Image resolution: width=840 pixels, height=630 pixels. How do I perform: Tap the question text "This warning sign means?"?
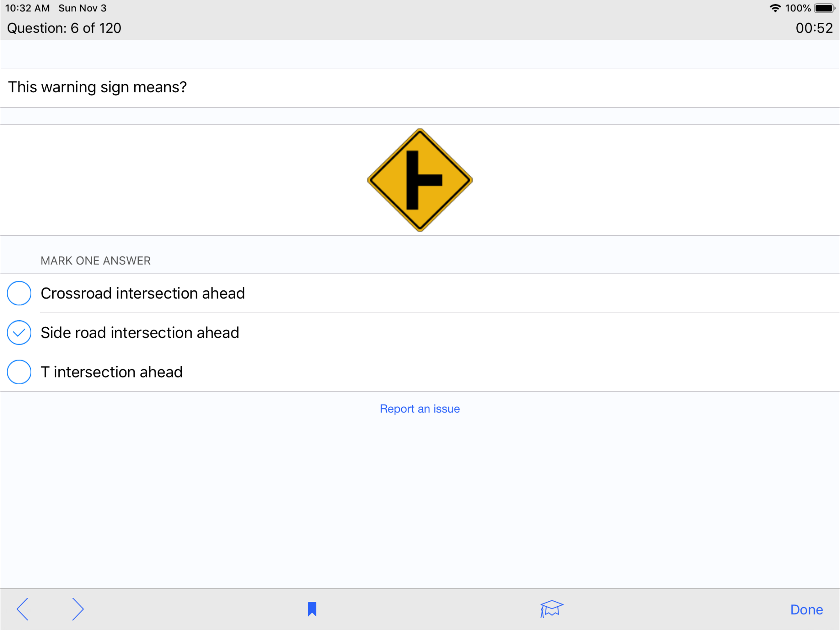pos(97,87)
